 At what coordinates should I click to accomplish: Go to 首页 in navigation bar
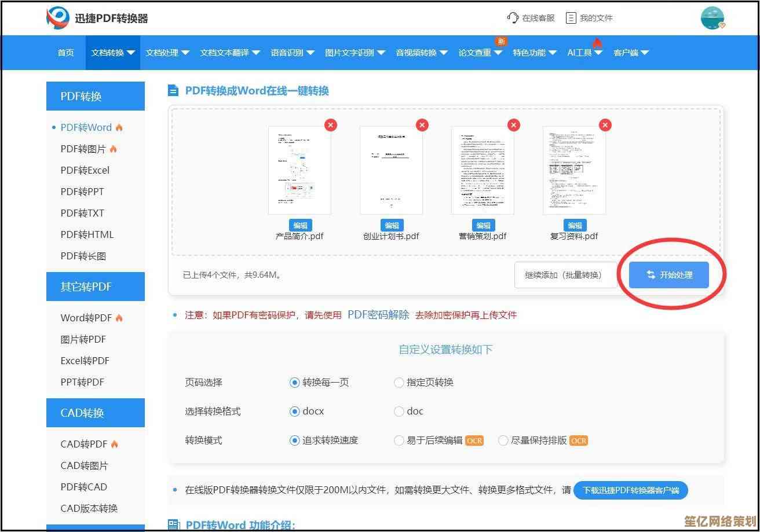[65, 53]
